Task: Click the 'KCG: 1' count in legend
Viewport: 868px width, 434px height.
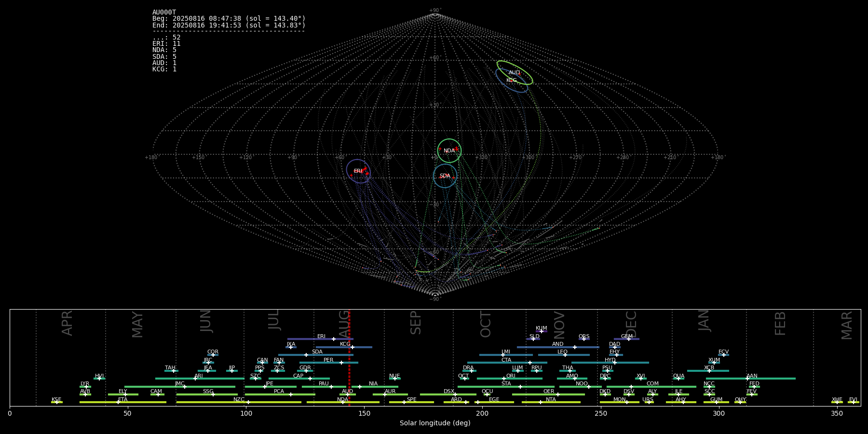Action: pos(164,69)
